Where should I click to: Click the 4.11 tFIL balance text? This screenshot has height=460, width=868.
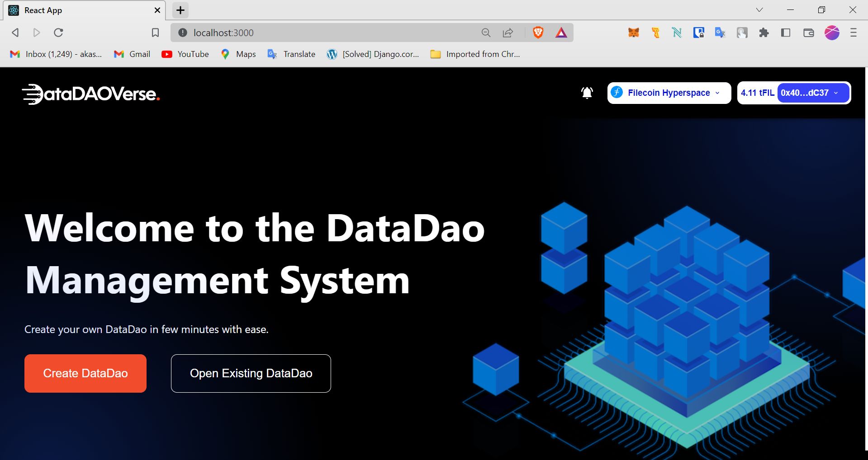[x=757, y=93]
